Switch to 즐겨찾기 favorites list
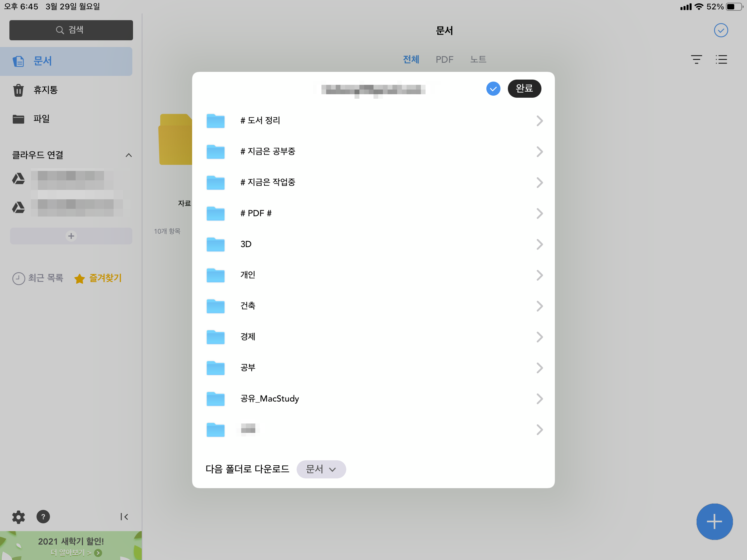Screen dimensions: 747x560 click(x=98, y=278)
